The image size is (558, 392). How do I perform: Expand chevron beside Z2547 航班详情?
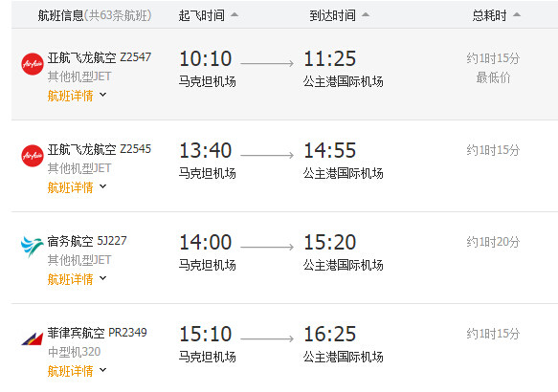(x=102, y=95)
